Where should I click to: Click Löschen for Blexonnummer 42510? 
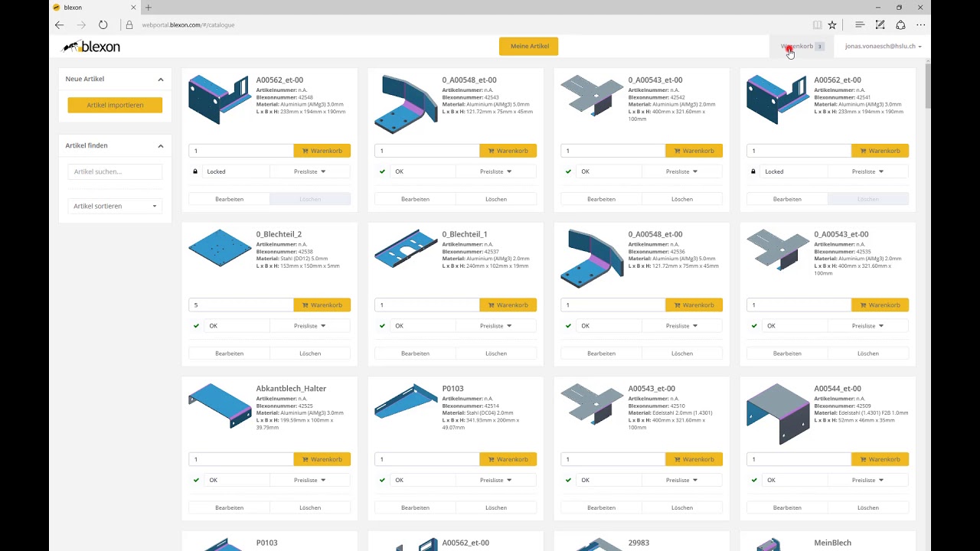[682, 507]
